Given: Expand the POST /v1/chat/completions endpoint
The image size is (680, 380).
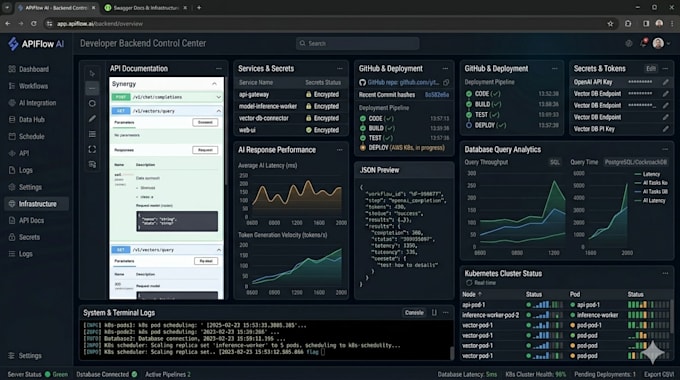Looking at the screenshot, I should pos(219,97).
